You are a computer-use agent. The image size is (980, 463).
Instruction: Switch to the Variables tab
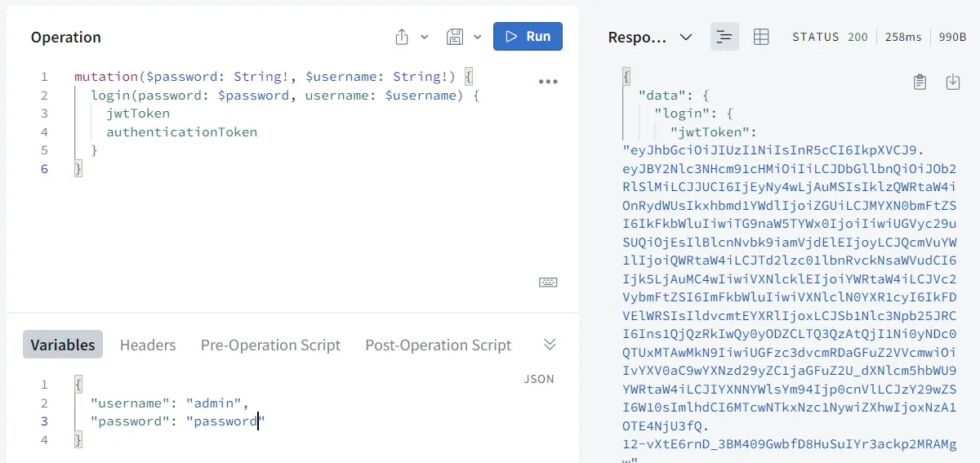pyautogui.click(x=63, y=345)
